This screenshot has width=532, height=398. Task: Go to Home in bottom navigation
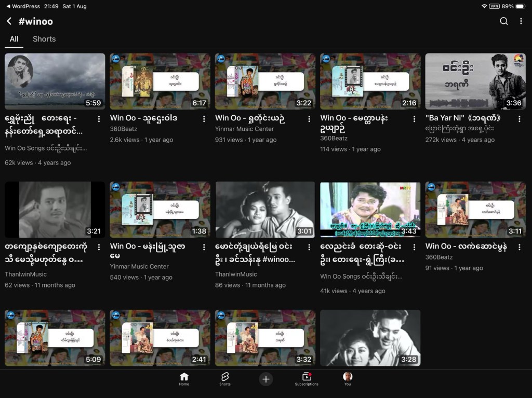pyautogui.click(x=184, y=379)
